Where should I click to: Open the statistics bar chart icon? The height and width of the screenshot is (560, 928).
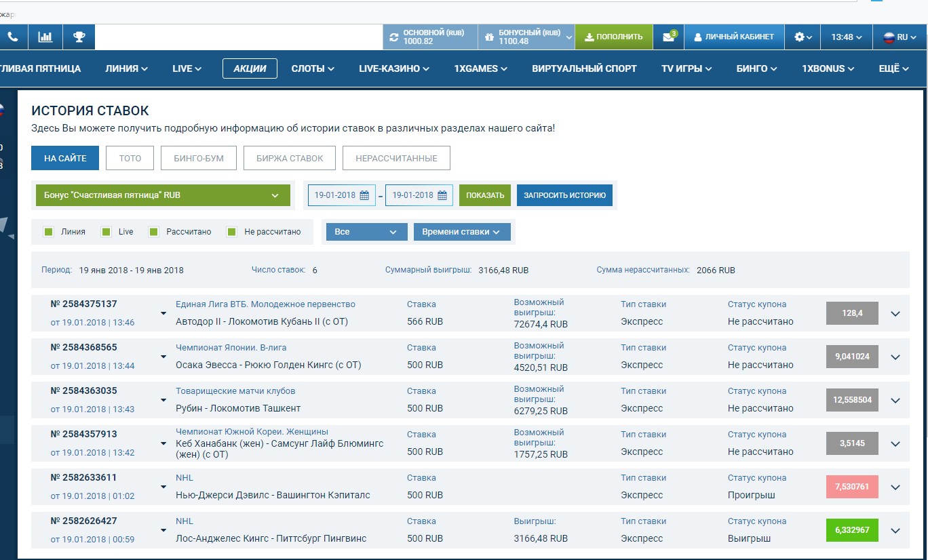click(x=45, y=37)
